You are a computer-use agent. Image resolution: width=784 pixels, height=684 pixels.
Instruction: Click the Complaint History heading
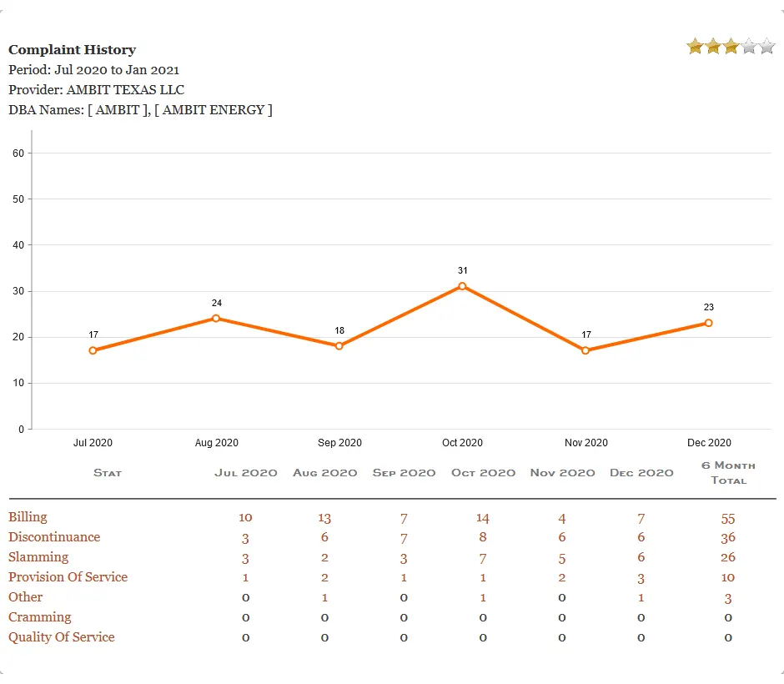pos(72,49)
